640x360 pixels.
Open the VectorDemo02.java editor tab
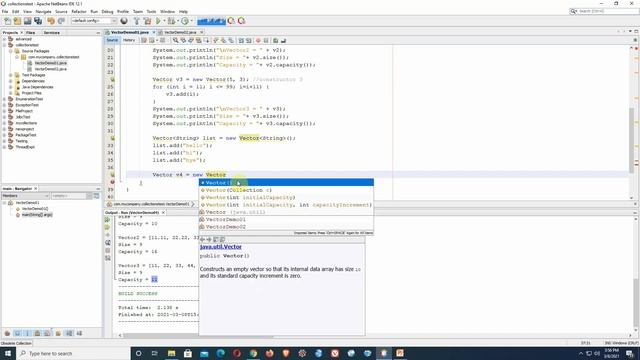coord(180,32)
